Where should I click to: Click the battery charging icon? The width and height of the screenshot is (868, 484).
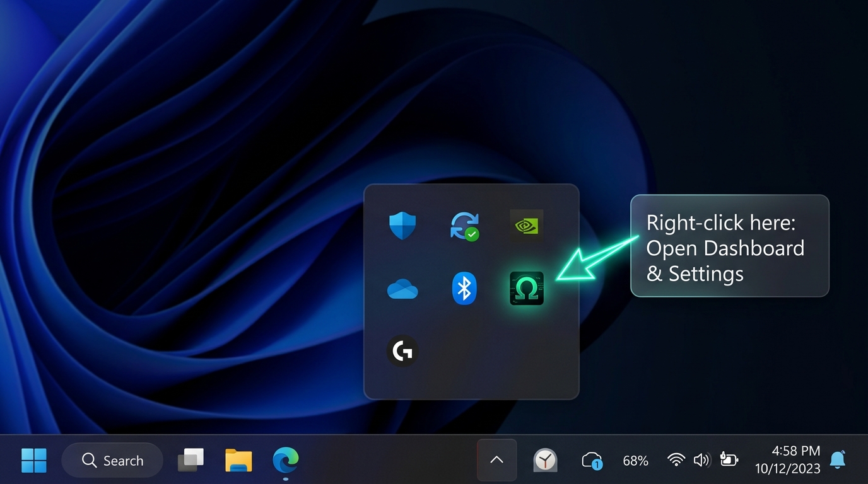(729, 460)
